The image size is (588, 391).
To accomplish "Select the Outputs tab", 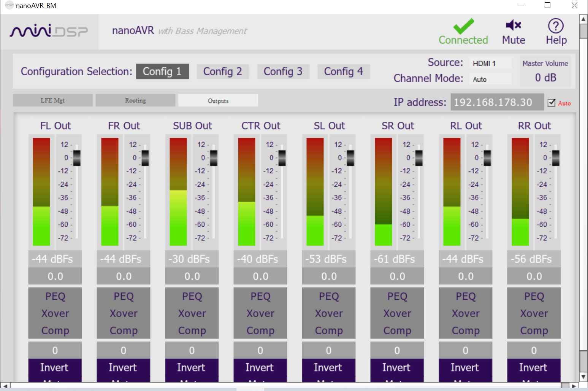I will pyautogui.click(x=218, y=100).
